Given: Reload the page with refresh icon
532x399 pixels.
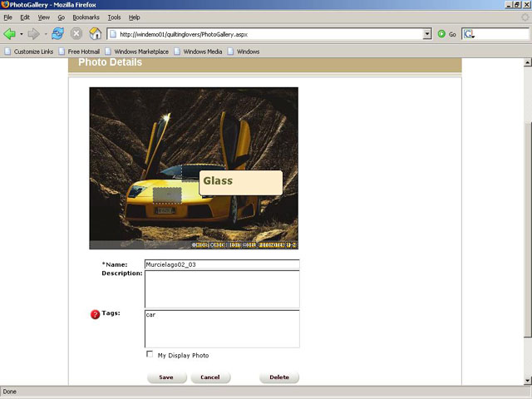Looking at the screenshot, I should click(x=57, y=34).
